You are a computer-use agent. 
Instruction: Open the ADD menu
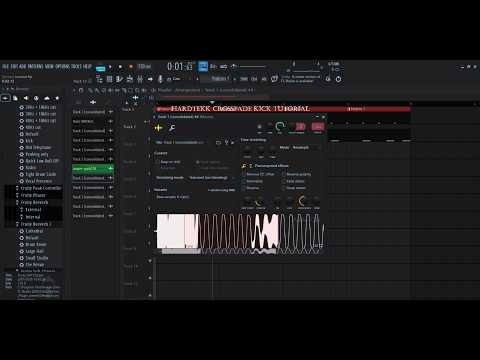[23, 66]
